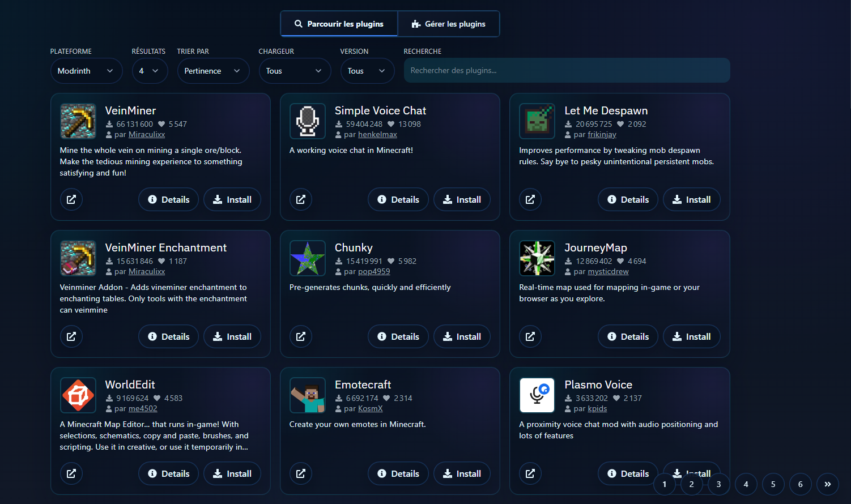The image size is (851, 504).
Task: Open author link frikinjay
Action: pyautogui.click(x=602, y=135)
